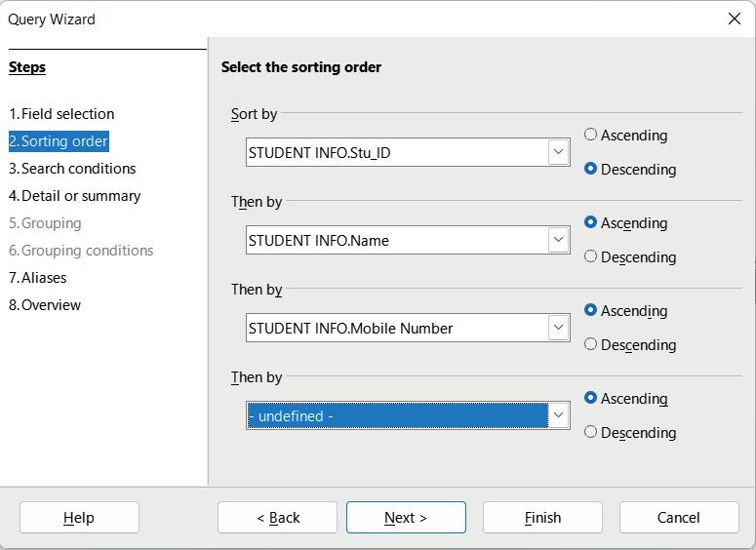Expand the STUDENT INFO.Name dropdown arrow
The height and width of the screenshot is (550, 756).
pyautogui.click(x=558, y=240)
